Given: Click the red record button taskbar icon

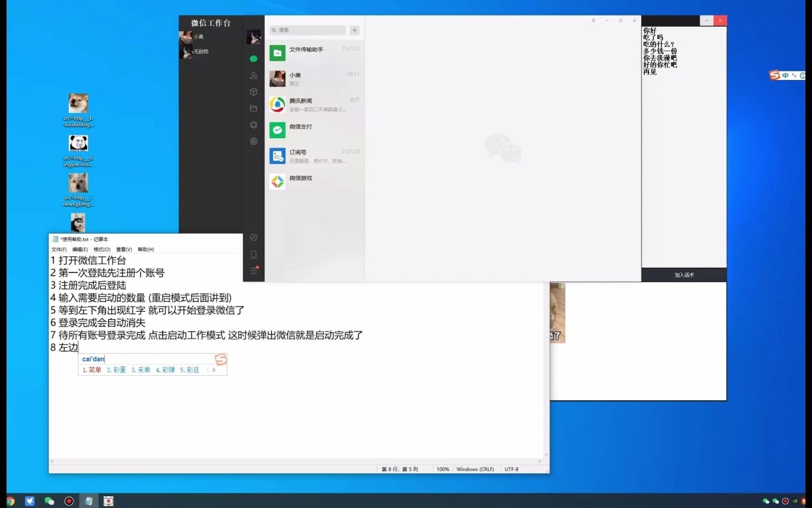Looking at the screenshot, I should [69, 501].
